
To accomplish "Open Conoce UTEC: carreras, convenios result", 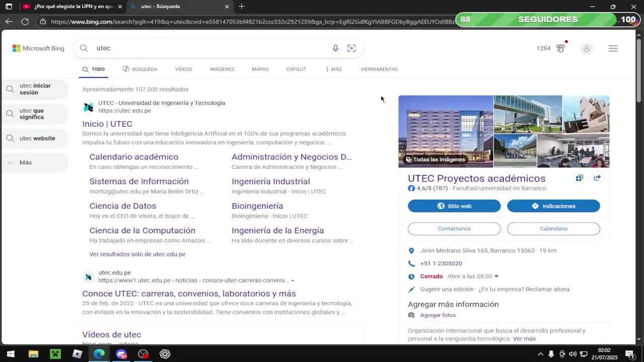I will coord(189,294).
